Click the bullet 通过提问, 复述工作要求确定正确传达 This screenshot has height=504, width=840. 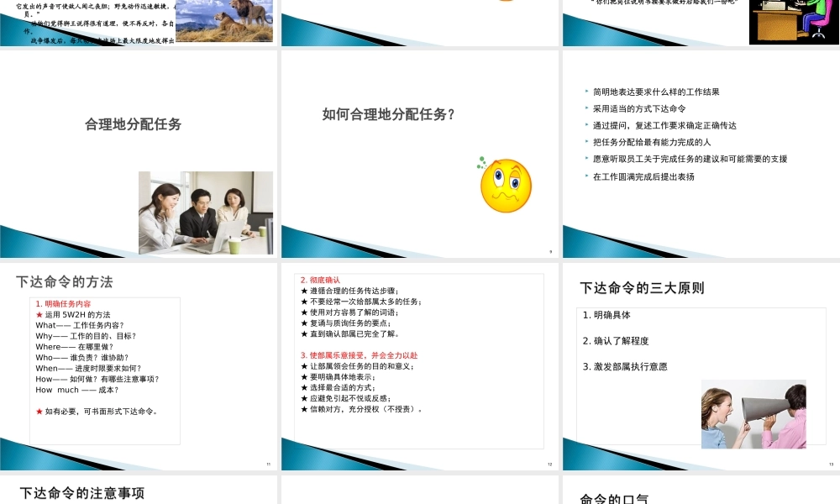[664, 125]
